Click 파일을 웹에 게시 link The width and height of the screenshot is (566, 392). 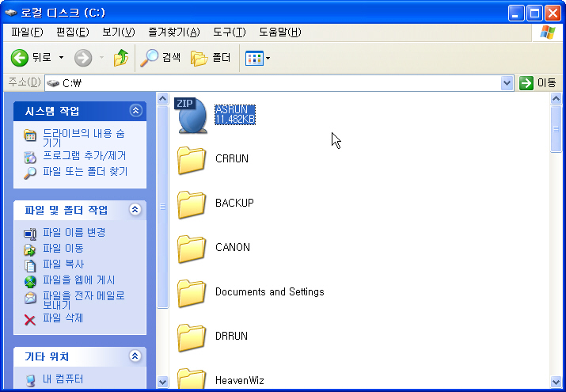(x=78, y=280)
